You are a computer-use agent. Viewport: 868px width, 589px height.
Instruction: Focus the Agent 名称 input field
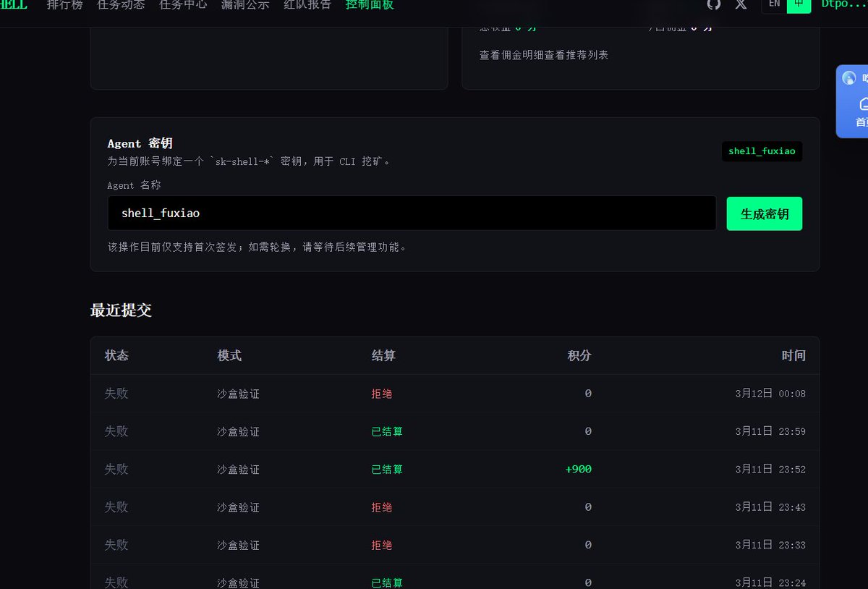(x=412, y=213)
